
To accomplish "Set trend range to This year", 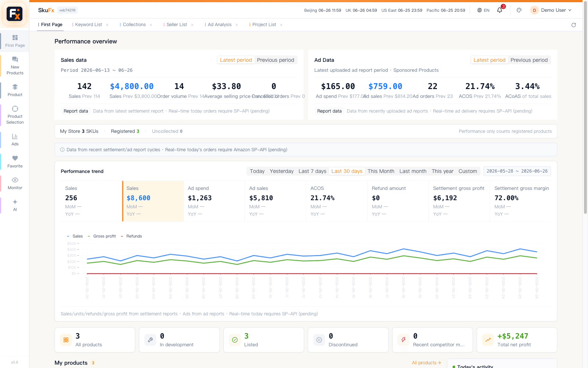I will [x=442, y=171].
